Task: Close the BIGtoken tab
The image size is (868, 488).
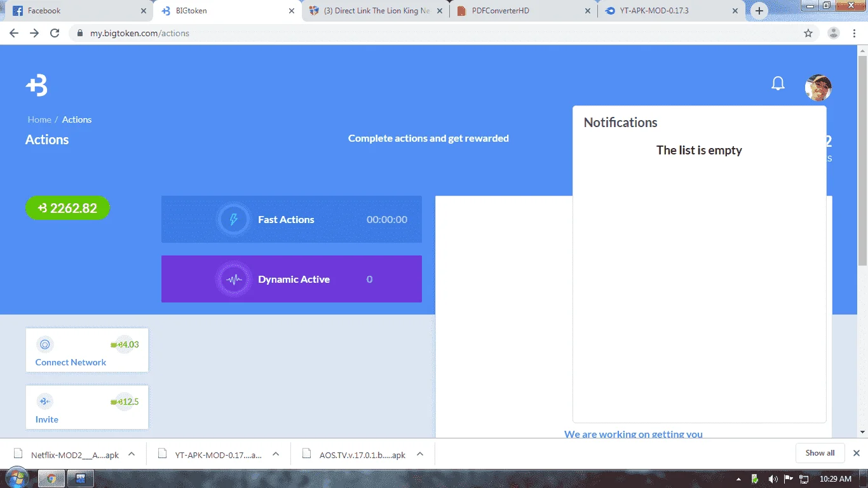Action: [x=292, y=11]
